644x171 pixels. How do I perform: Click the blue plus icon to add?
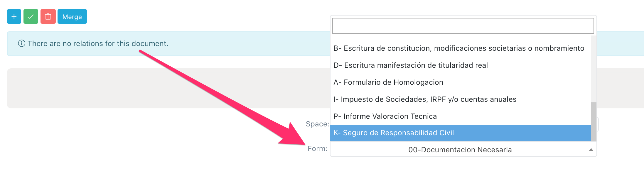(x=14, y=17)
